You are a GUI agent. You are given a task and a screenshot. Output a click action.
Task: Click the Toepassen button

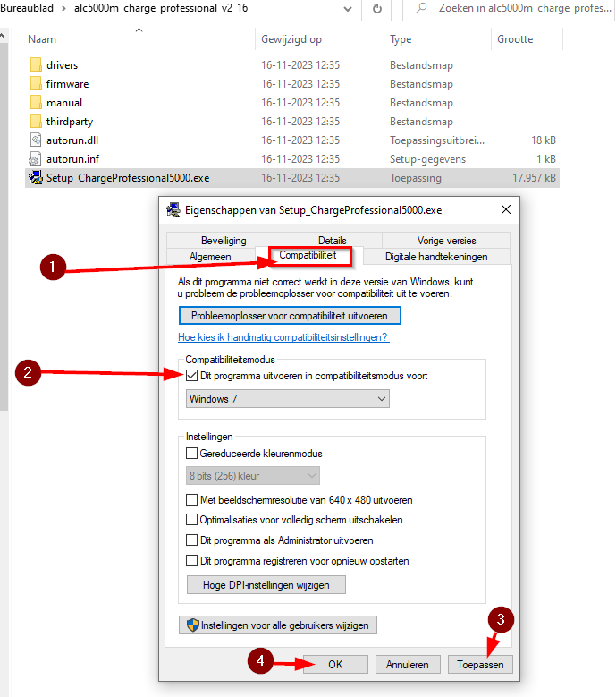480,665
